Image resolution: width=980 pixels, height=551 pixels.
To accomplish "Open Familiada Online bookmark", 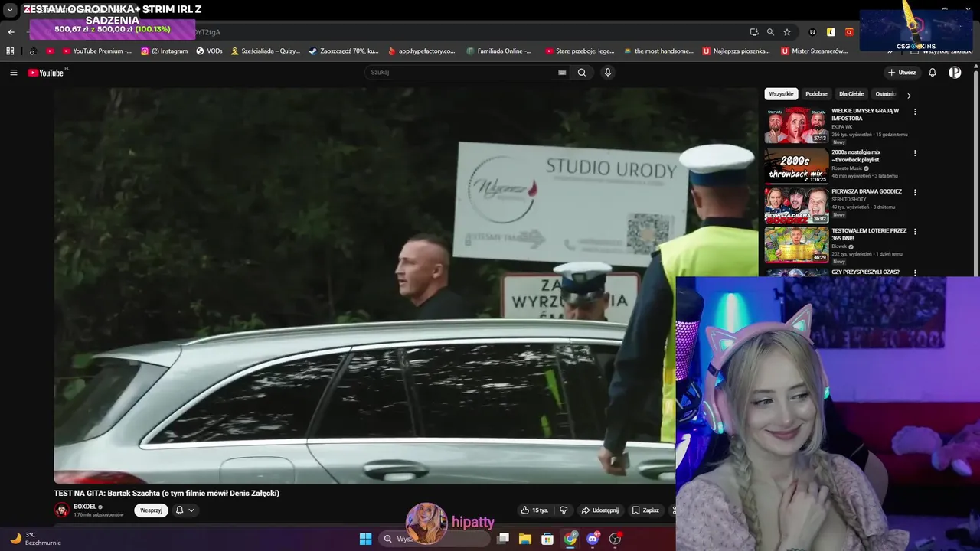I will point(498,51).
